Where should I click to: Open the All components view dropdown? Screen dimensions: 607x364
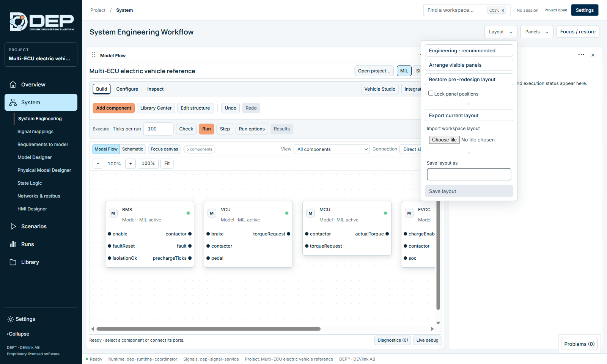coord(332,149)
